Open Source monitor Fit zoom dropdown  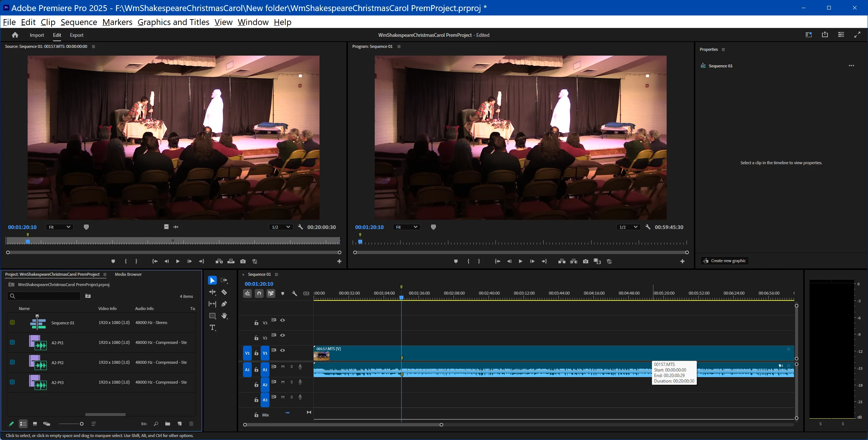pos(59,227)
